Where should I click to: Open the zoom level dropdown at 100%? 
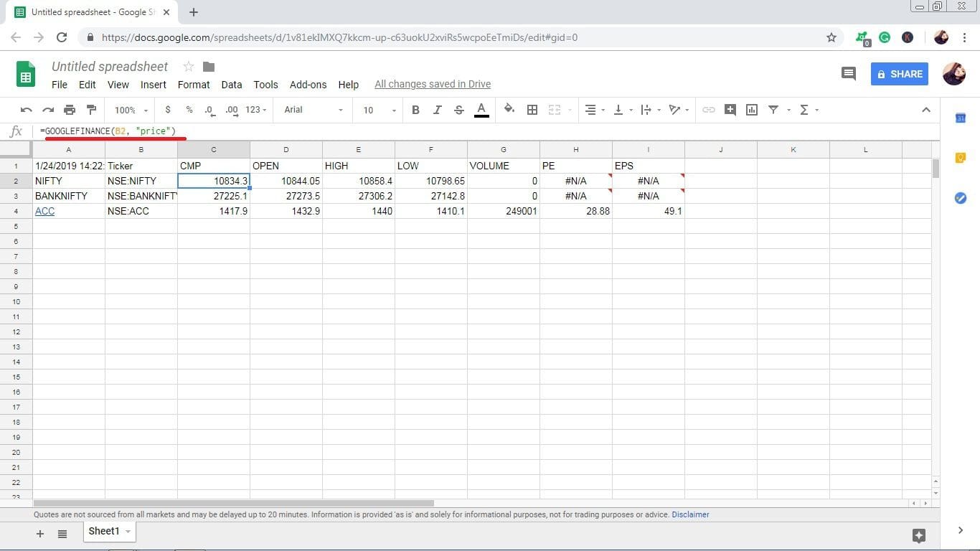[131, 110]
